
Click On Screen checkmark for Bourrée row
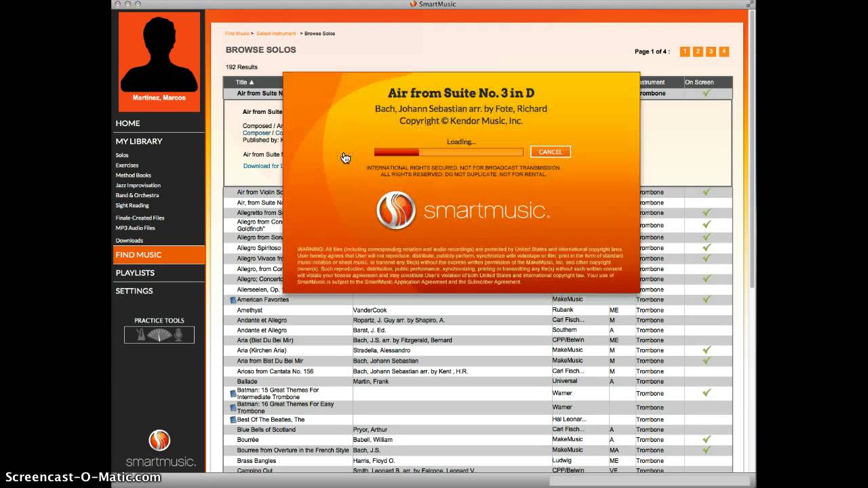coord(706,440)
